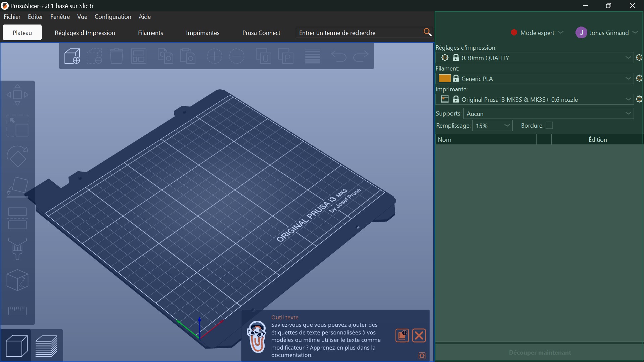644x362 pixels.
Task: Click the Add model cube icon
Action: coord(72,56)
